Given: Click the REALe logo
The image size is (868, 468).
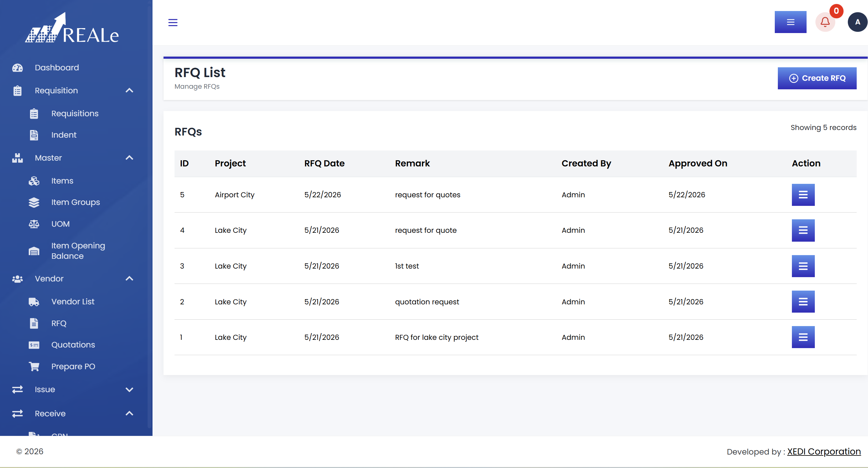Looking at the screenshot, I should pos(72,28).
